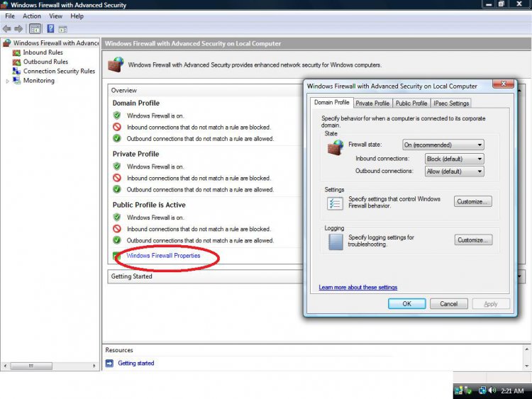This screenshot has height=399, width=532.
Task: Click the volume speaker tray icon
Action: point(492,390)
